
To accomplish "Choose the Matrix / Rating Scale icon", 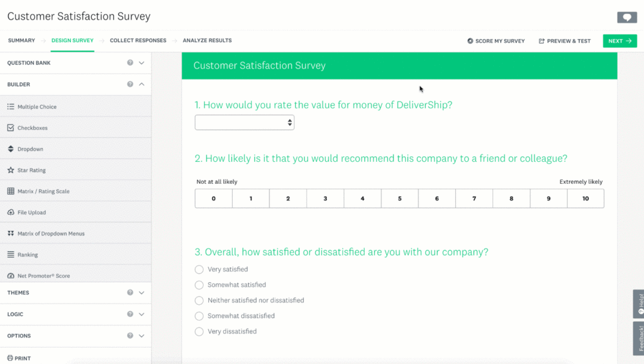I will tap(11, 191).
